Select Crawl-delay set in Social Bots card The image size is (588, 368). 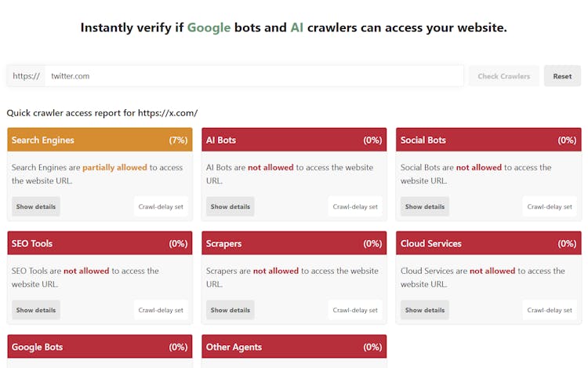[x=550, y=206]
